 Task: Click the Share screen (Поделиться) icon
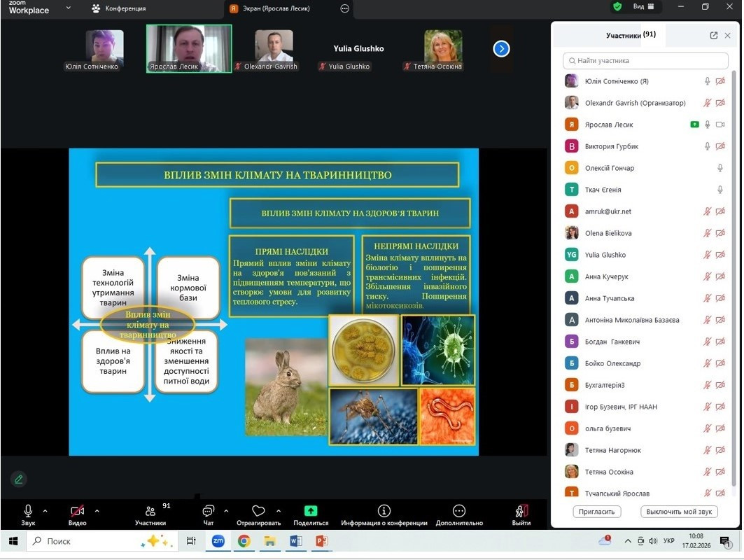click(311, 511)
